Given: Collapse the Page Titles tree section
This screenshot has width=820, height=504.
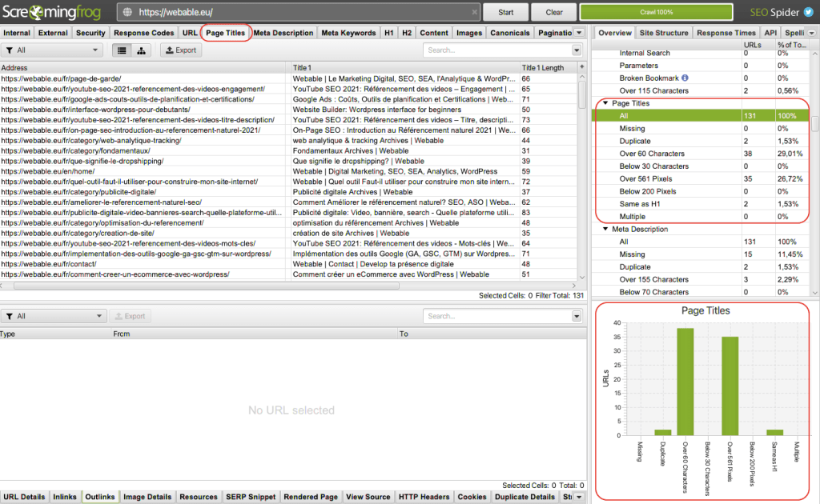Looking at the screenshot, I should coord(605,103).
